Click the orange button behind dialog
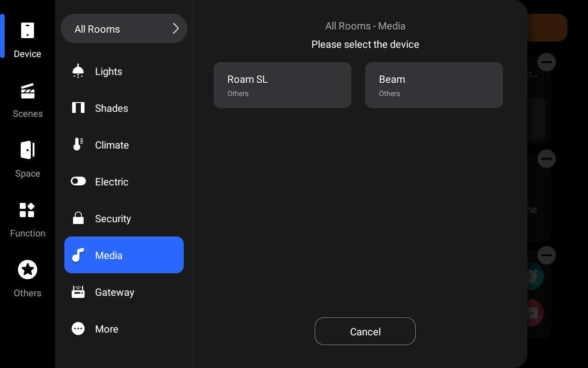 coord(547,28)
